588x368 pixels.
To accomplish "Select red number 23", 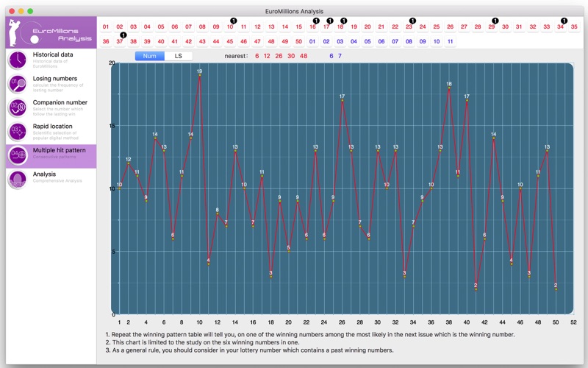I will click(x=409, y=26).
